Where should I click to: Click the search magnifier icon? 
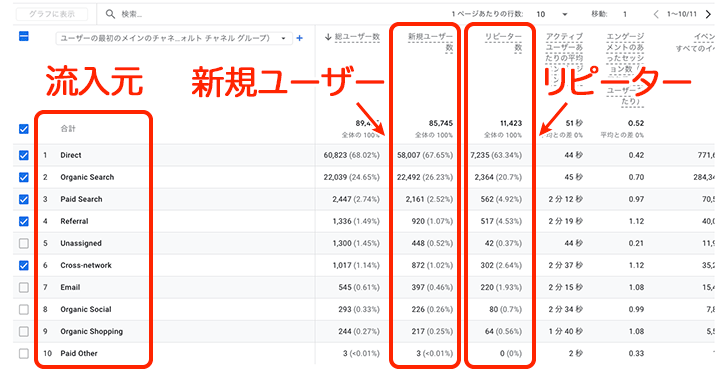pos(110,14)
